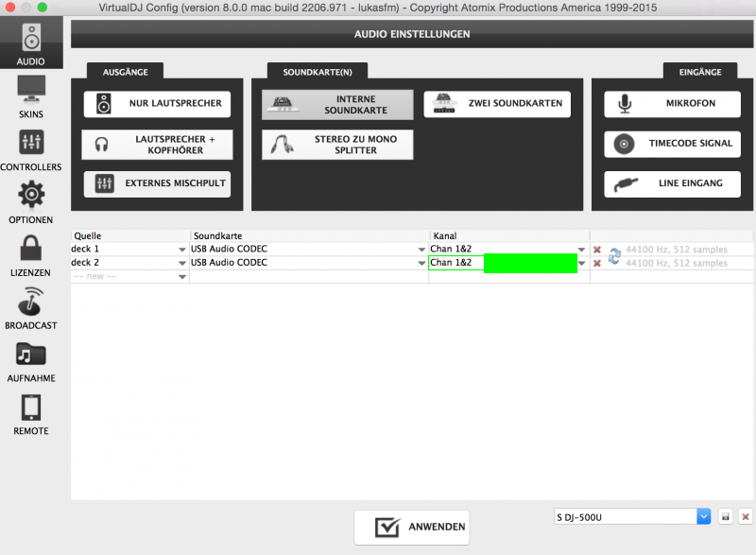Open the AUFNAHME recording section
Screen dimensions: 756x555
coord(31,361)
